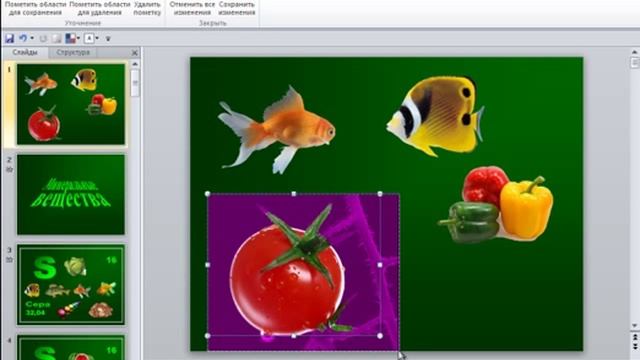640x360 pixels.
Task: Click the right-middle marquee handle
Action: (x=380, y=265)
